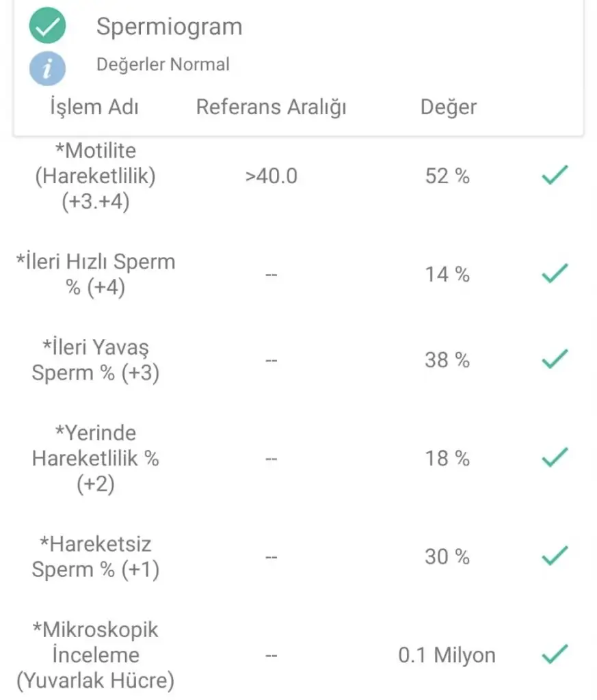Click the checkmark beside 0.1 Milyon

(554, 655)
